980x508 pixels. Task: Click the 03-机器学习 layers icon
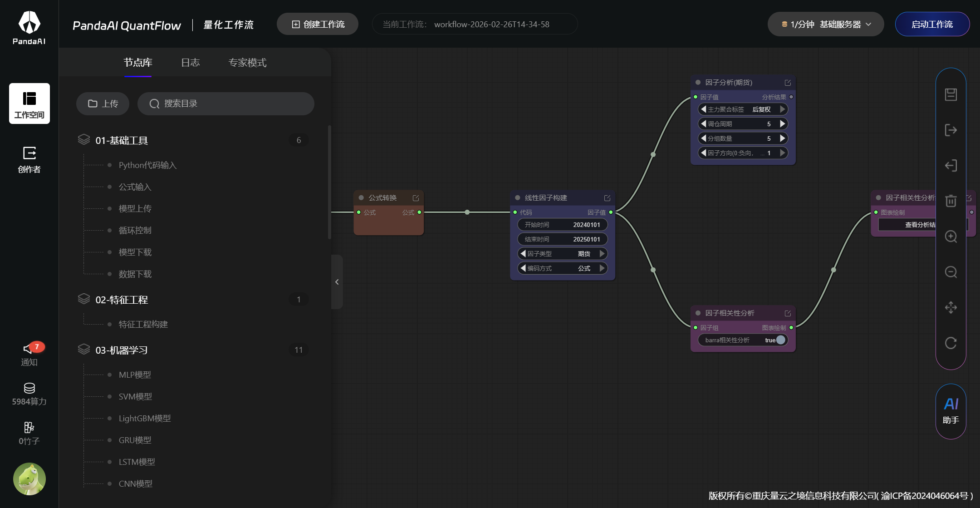[84, 349]
